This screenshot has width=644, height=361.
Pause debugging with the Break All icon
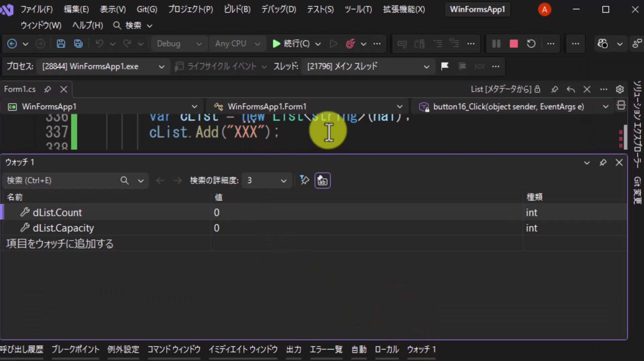tap(496, 44)
